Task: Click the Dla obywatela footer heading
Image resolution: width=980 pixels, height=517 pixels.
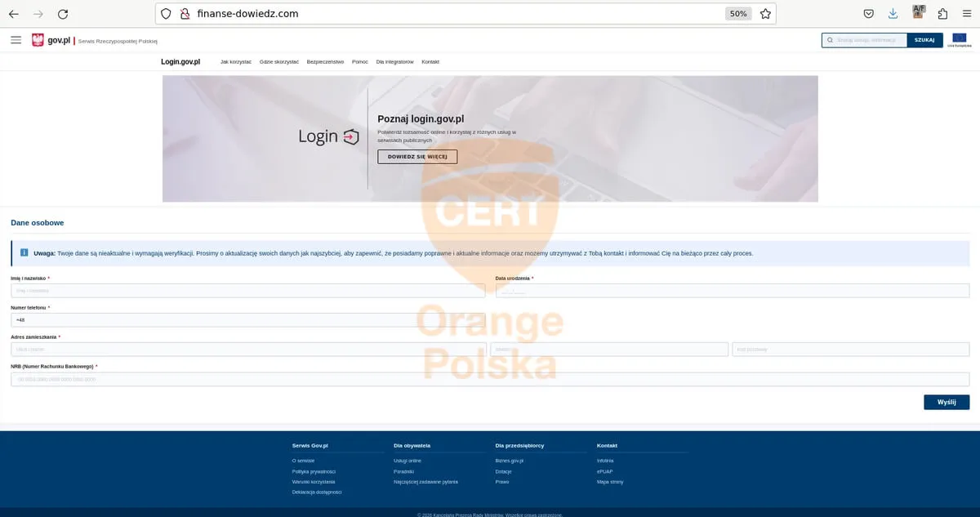Action: 412,446
